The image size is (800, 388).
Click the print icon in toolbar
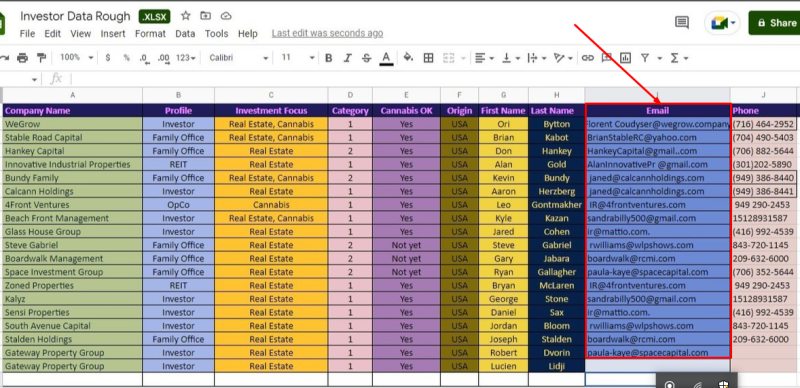click(22, 58)
